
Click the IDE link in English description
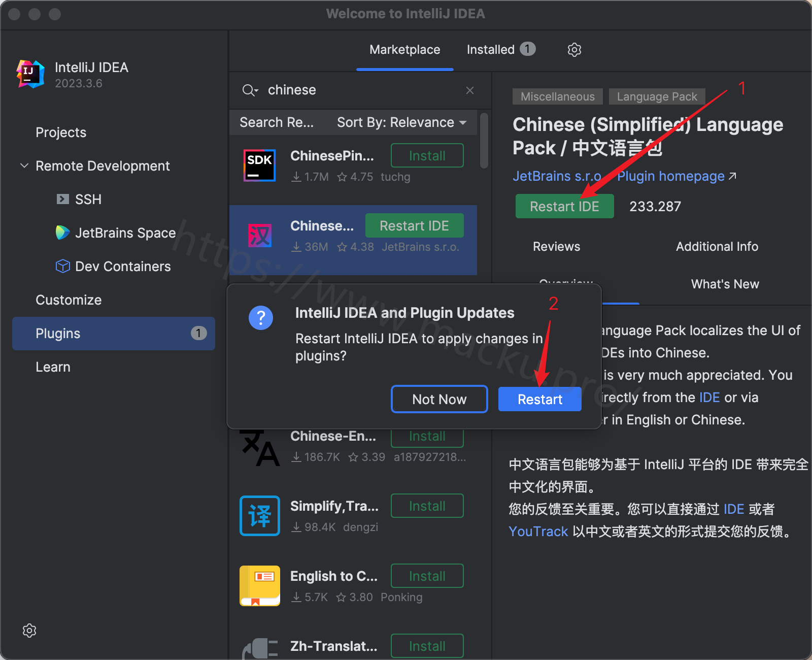point(709,397)
